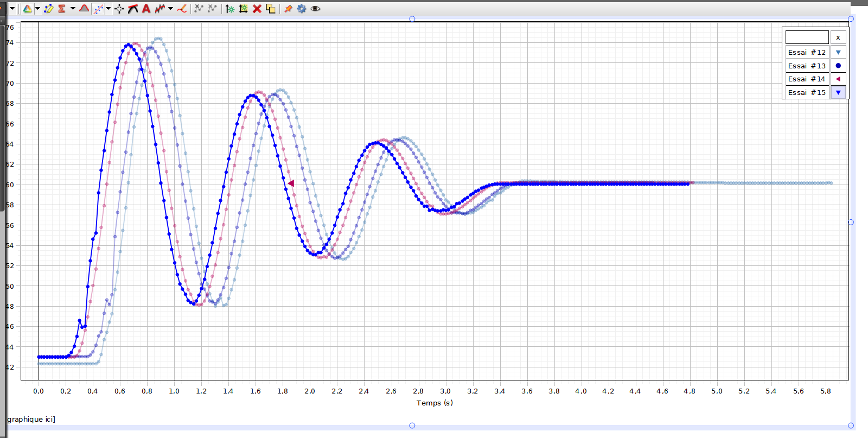Click the multicolor triangle data selection icon
The height and width of the screenshot is (438, 868).
click(27, 9)
